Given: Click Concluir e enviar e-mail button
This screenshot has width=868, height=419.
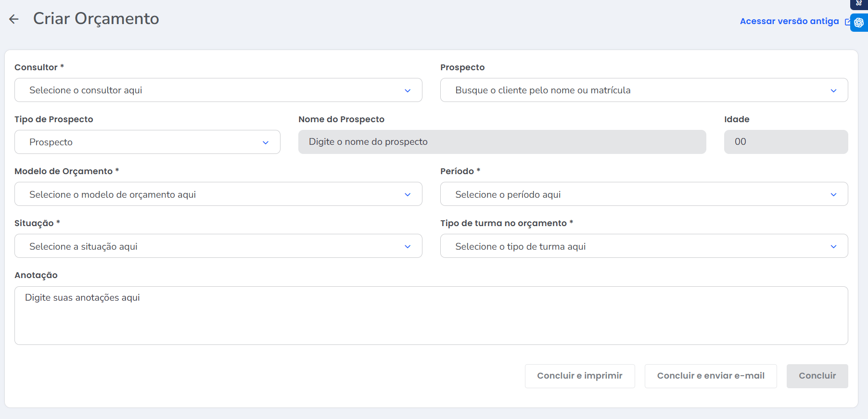Looking at the screenshot, I should (x=711, y=376).
